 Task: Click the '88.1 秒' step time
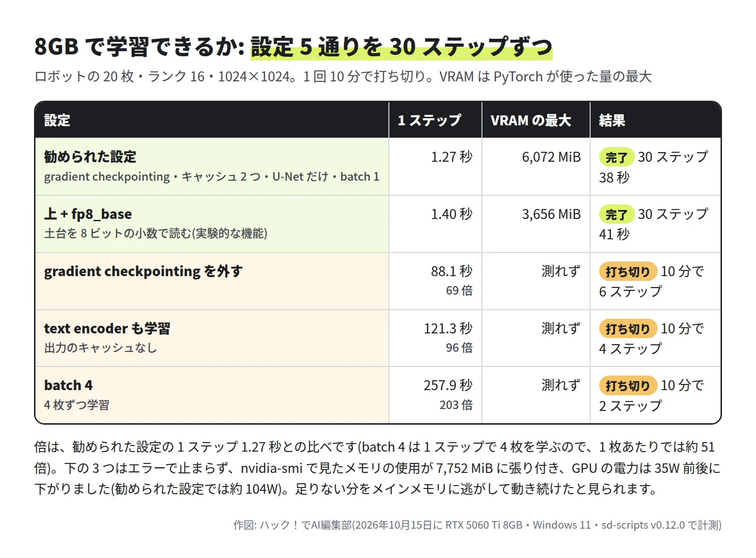pos(452,271)
